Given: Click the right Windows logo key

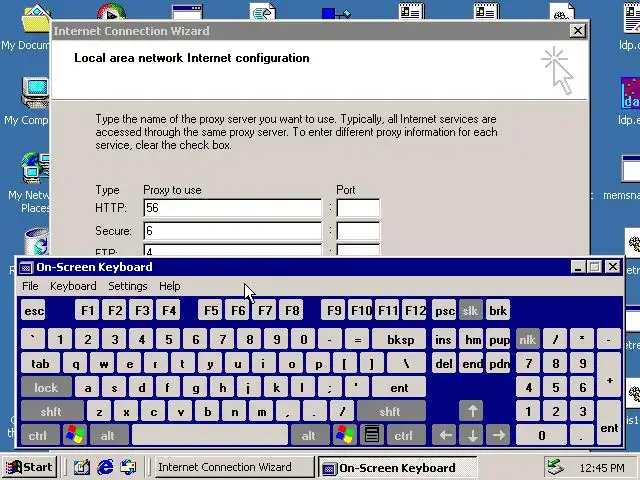Looking at the screenshot, I should [345, 435].
